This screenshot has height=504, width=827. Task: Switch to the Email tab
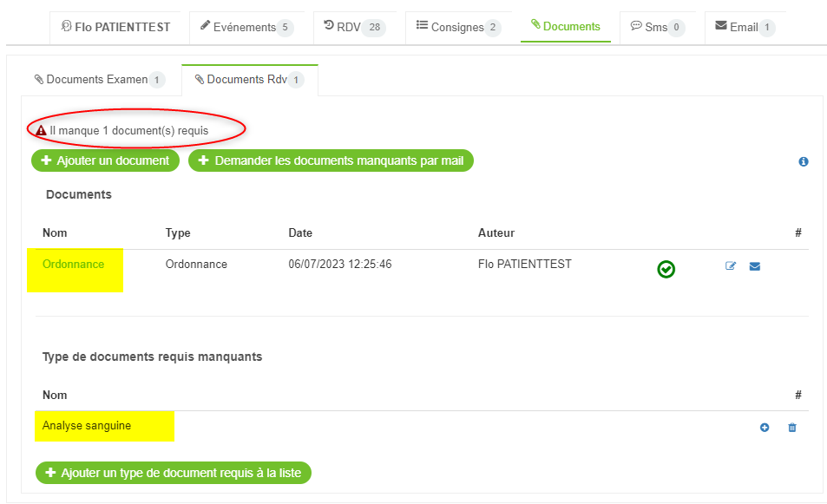click(x=745, y=27)
